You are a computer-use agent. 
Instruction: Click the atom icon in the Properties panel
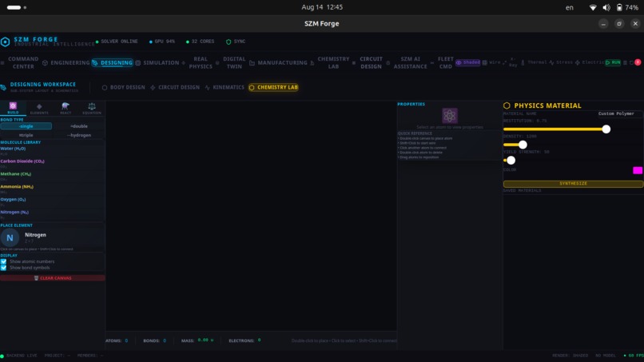point(449,115)
